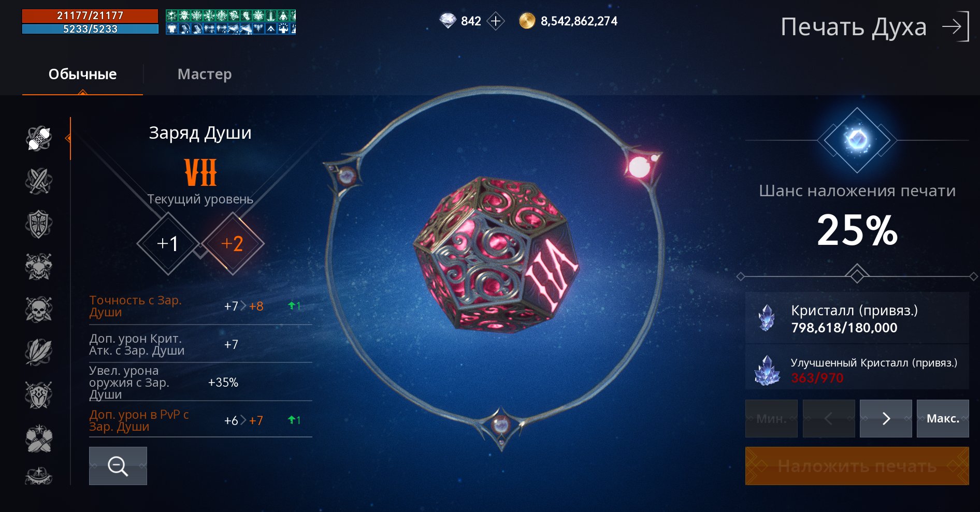Switch to the Обычные tab
Screen dimensions: 980x512
pos(82,74)
